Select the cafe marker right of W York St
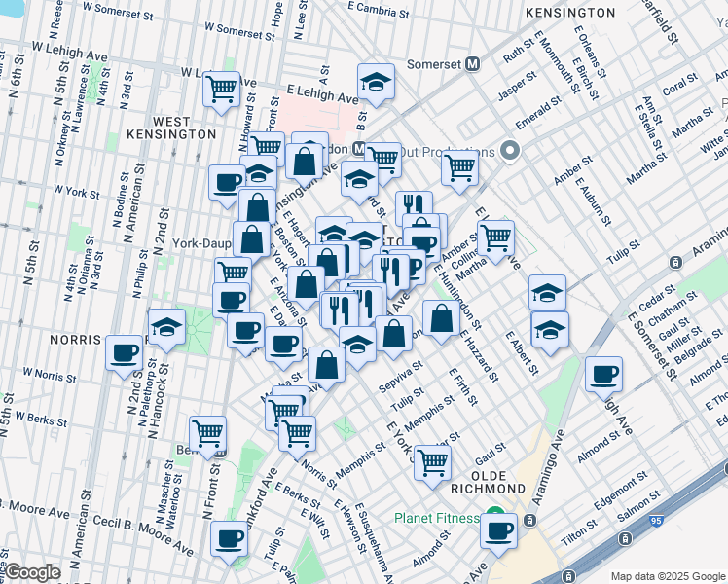Image resolution: width=728 pixels, height=584 pixels. pos(226,183)
